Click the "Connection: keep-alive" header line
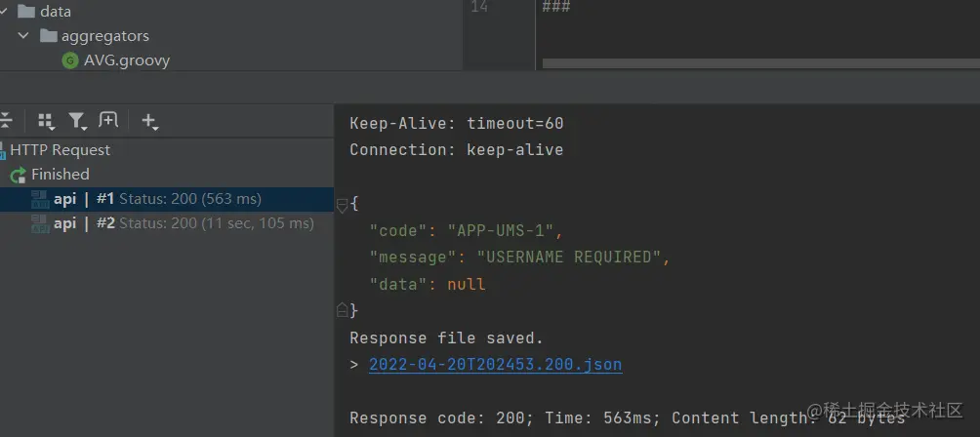Viewport: 980px width, 437px height. tap(456, 150)
